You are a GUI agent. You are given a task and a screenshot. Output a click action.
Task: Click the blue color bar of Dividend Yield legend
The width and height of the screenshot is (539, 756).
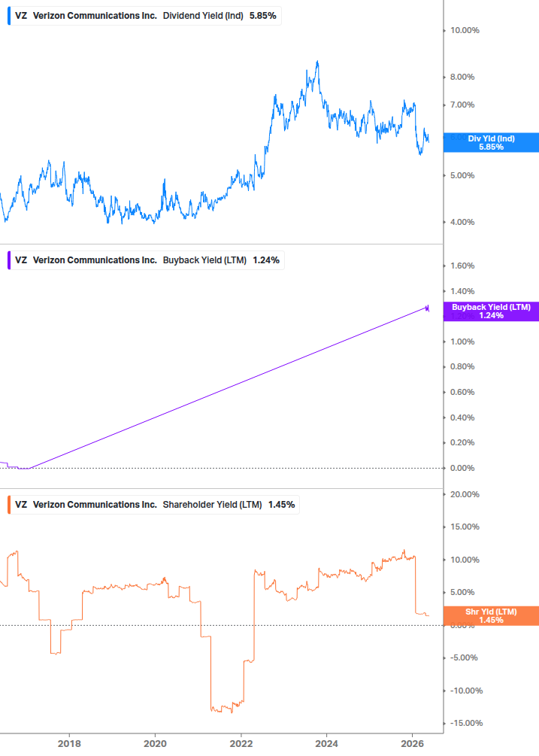pyautogui.click(x=9, y=16)
